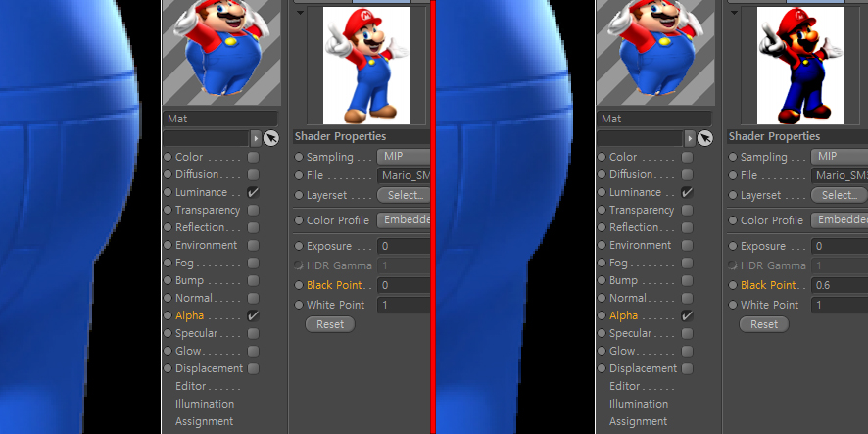The width and height of the screenshot is (868, 434).
Task: Open the Illumination page in the Black Point 0 panel
Action: tap(205, 404)
